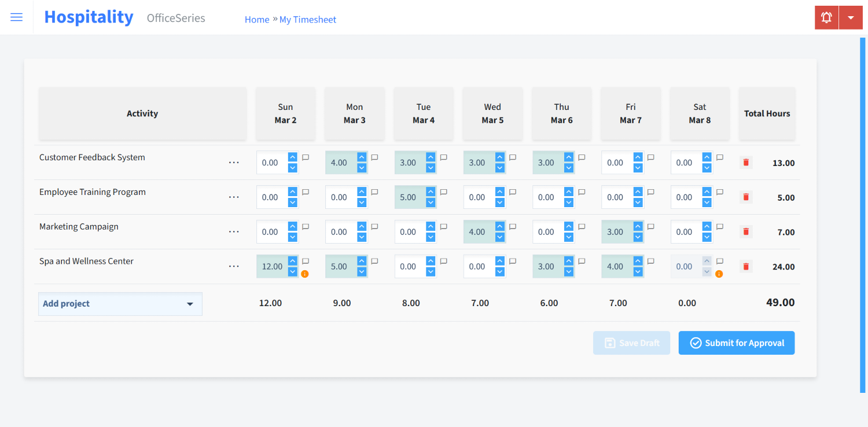Open row options for Marketing Campaign
This screenshot has width=868, height=427.
click(x=234, y=231)
